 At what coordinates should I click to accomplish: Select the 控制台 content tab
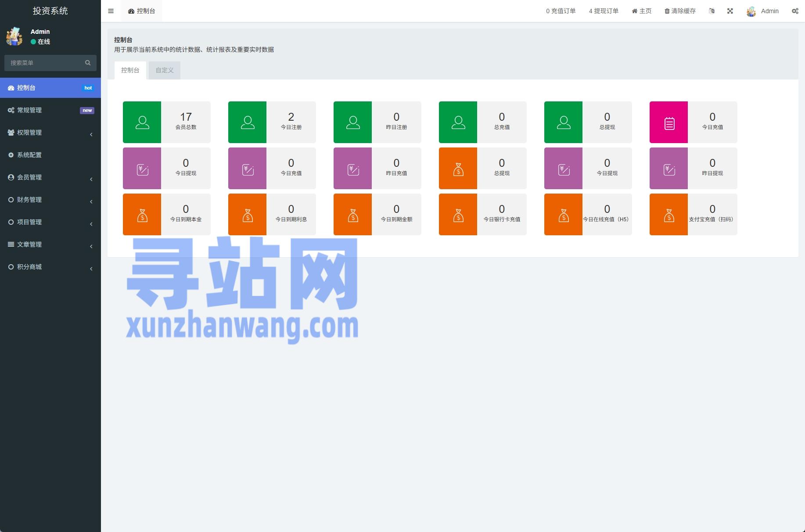coord(130,70)
